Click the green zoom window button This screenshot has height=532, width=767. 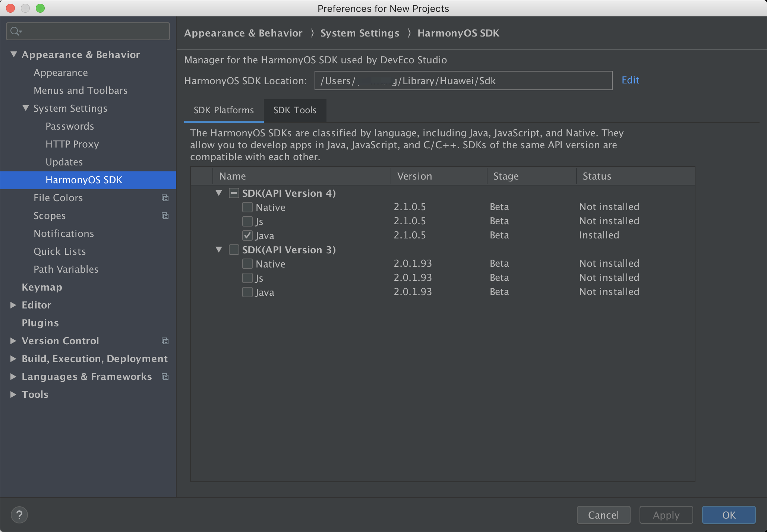coord(40,8)
